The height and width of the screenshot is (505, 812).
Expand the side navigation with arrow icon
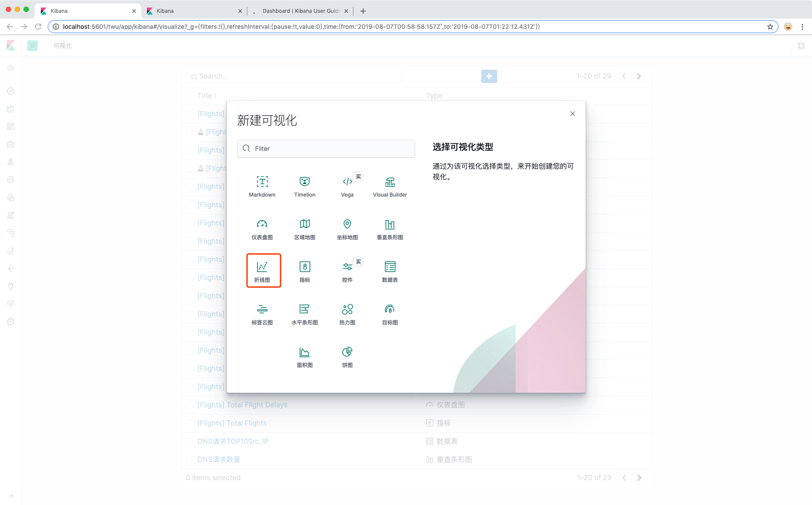(x=11, y=496)
